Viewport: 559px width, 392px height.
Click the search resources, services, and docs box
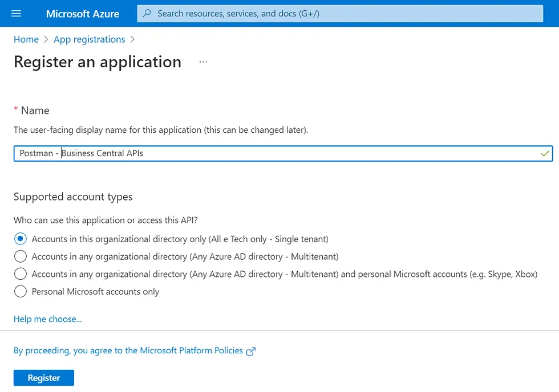[x=340, y=14]
